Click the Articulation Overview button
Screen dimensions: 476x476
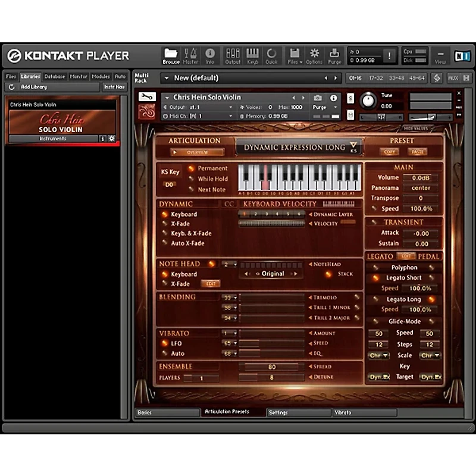198,152
